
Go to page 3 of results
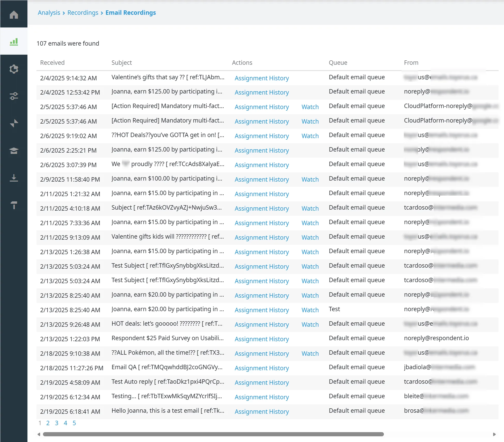57,423
